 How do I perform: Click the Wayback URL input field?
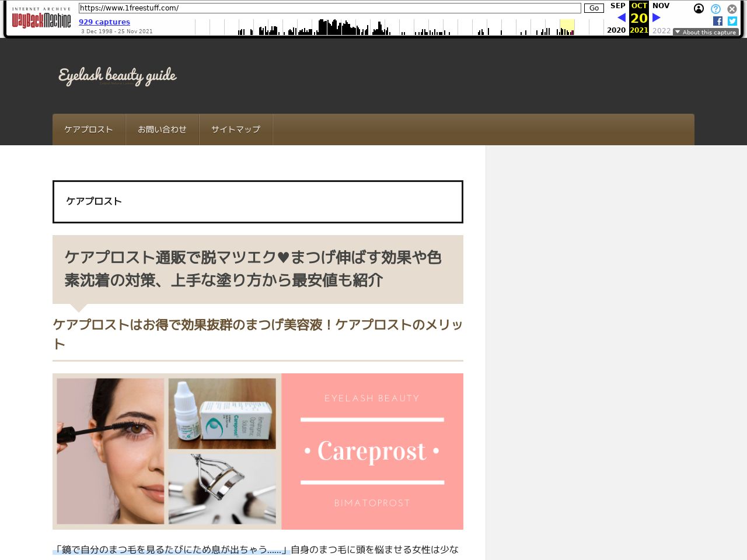coord(330,8)
